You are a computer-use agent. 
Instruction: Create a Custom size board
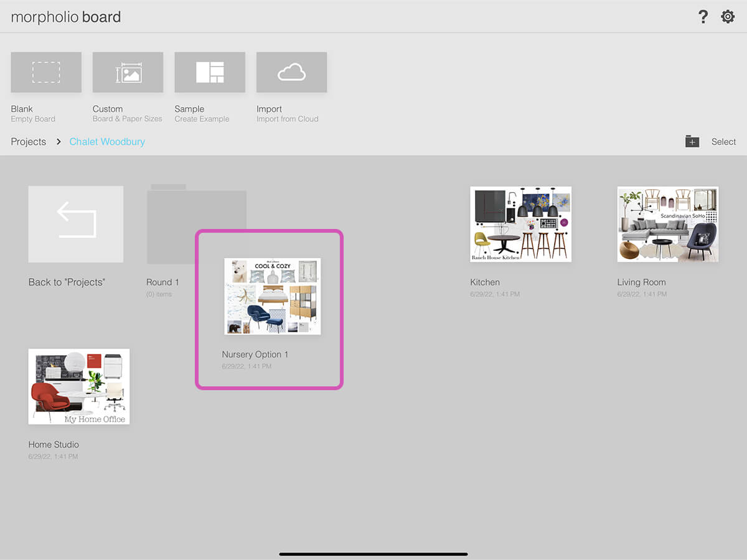click(128, 72)
